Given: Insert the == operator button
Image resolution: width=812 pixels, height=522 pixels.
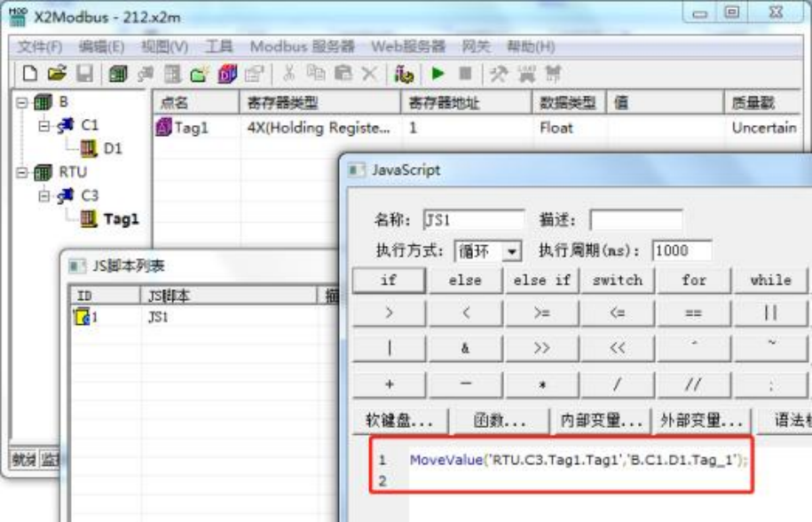Looking at the screenshot, I should [x=694, y=313].
